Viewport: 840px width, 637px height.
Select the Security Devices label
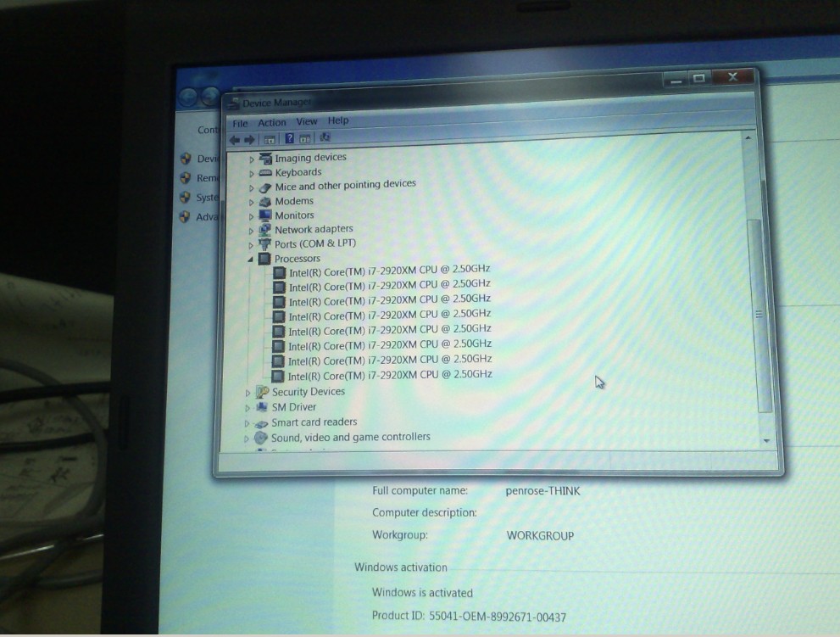coord(309,391)
